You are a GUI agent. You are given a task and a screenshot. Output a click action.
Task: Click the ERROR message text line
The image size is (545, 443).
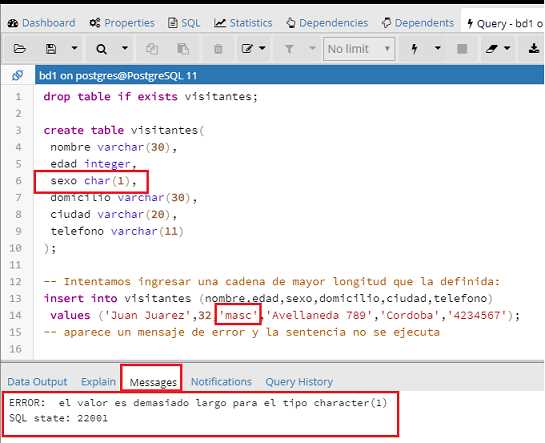pos(198,403)
